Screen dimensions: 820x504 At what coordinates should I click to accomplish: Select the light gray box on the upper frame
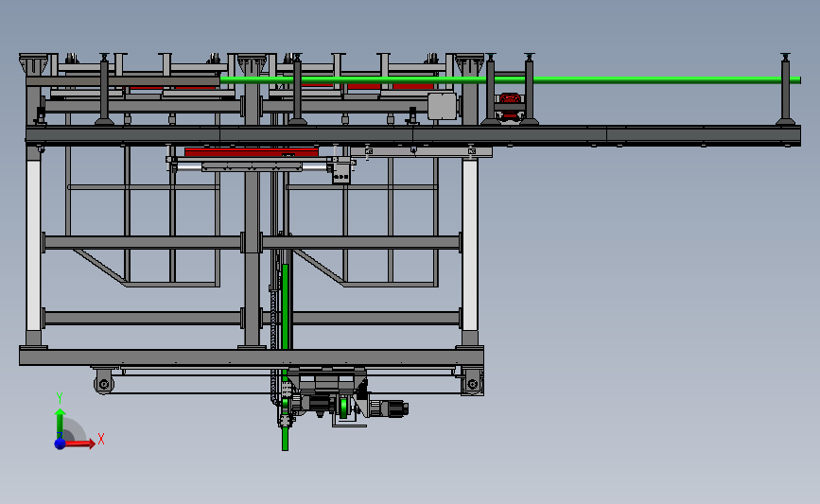pyautogui.click(x=442, y=106)
